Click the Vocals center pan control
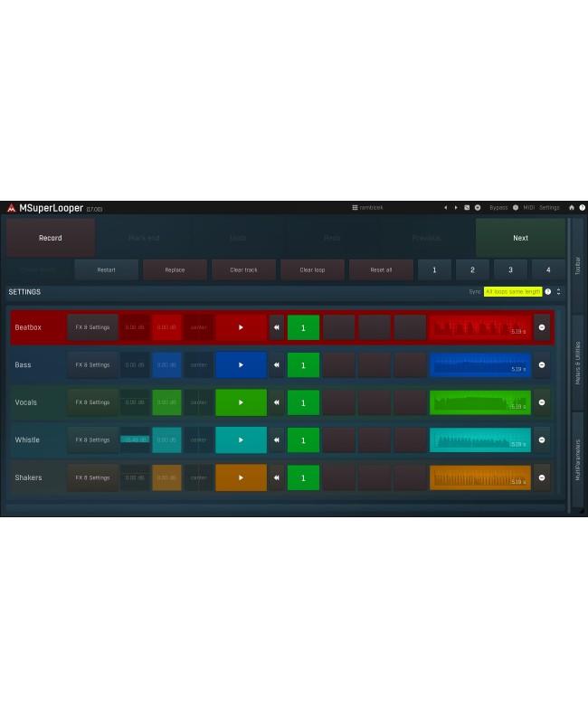This screenshot has width=588, height=718. [199, 402]
